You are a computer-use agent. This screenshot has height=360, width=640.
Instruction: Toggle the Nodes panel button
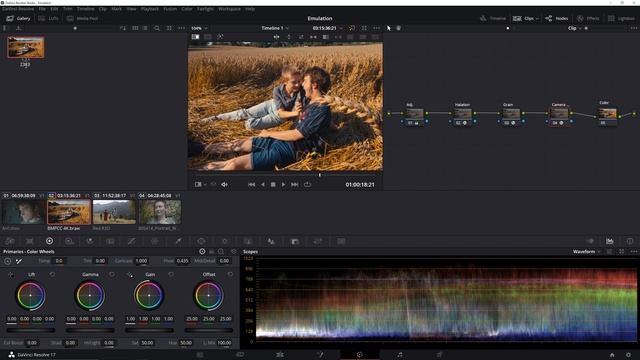point(556,18)
